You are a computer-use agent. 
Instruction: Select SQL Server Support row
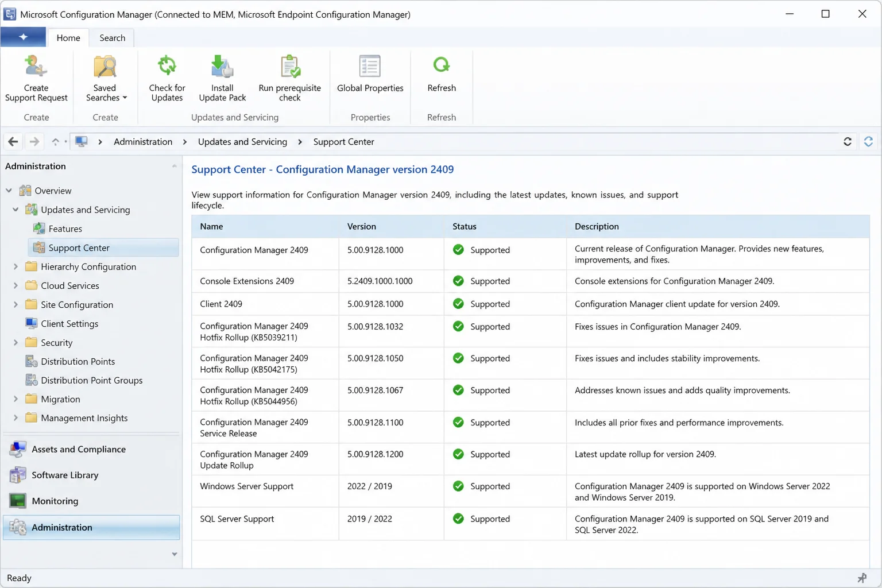coord(531,524)
